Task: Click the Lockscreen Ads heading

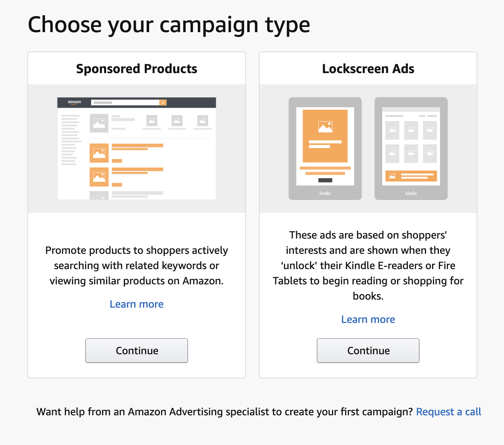Action: [368, 69]
